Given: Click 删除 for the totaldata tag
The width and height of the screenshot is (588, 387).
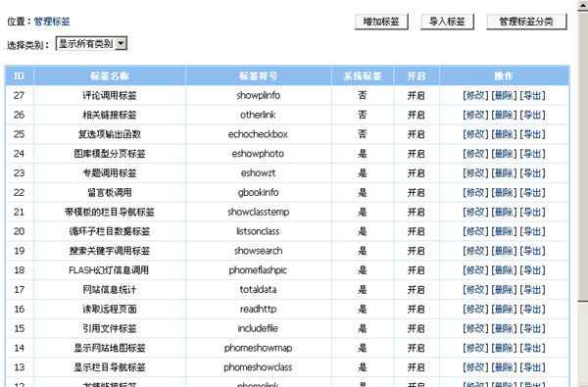Looking at the screenshot, I should click(504, 290).
